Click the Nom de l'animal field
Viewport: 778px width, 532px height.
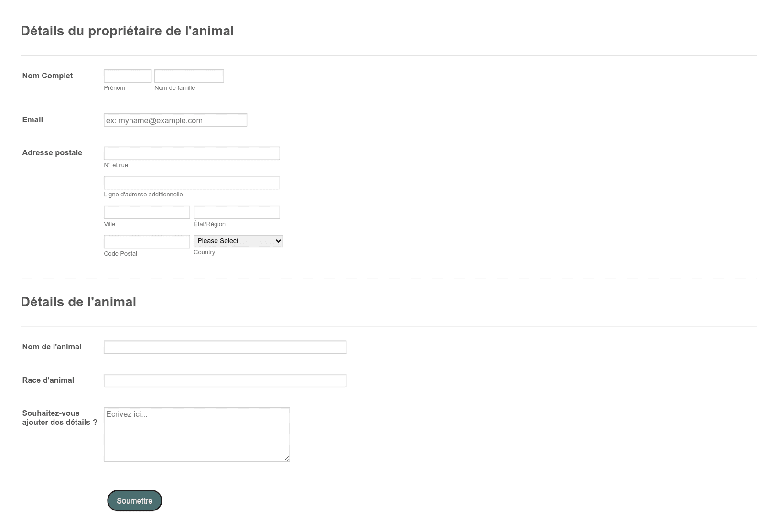click(225, 347)
